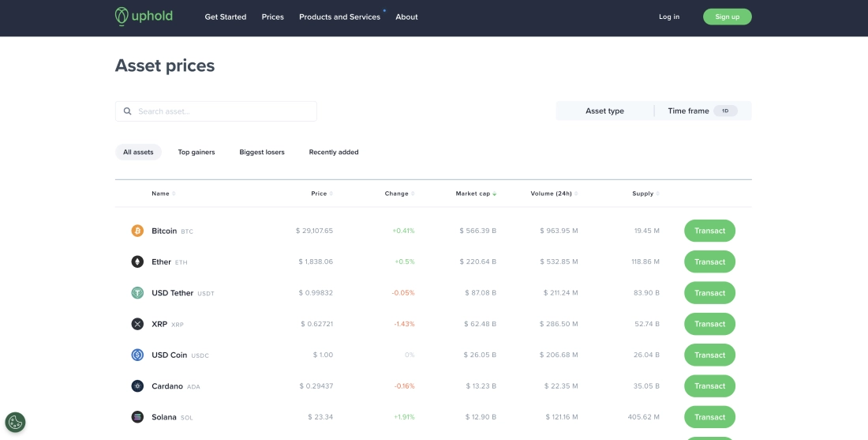Click the Sign up button
Viewport: 868px width, 440px height.
tap(728, 17)
